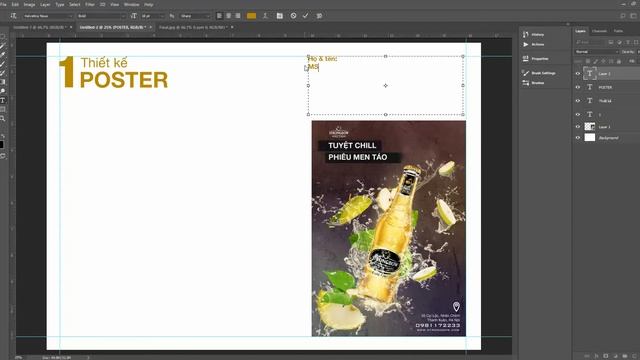Screen dimensions: 640x360
Task: Open the text color swatch in options bar
Action: 251,16
